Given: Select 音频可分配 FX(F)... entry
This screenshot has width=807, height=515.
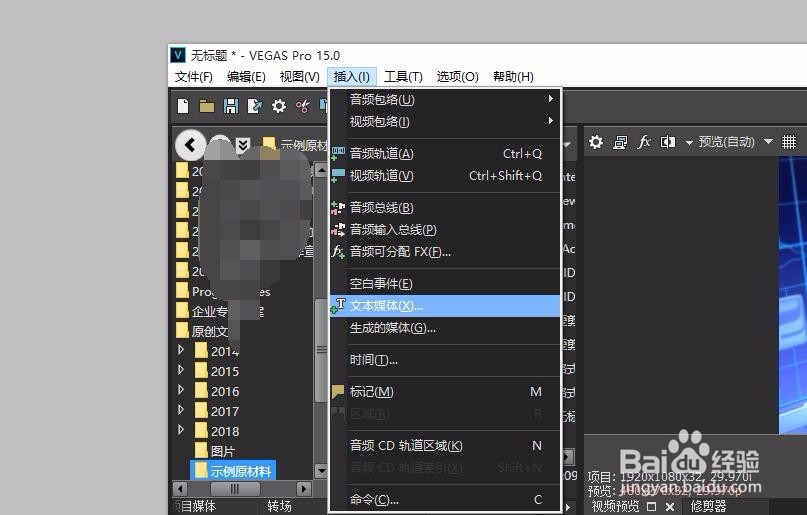Looking at the screenshot, I should coord(445,252).
